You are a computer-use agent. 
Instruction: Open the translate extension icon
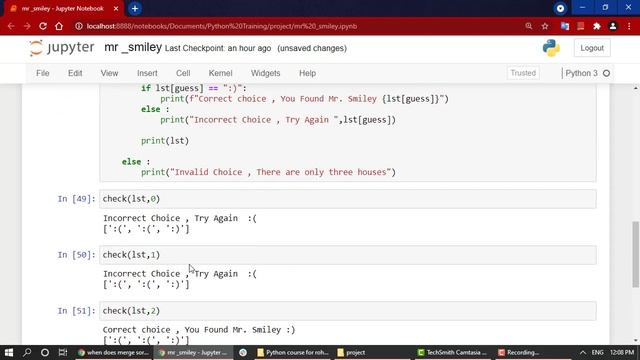coord(565,26)
